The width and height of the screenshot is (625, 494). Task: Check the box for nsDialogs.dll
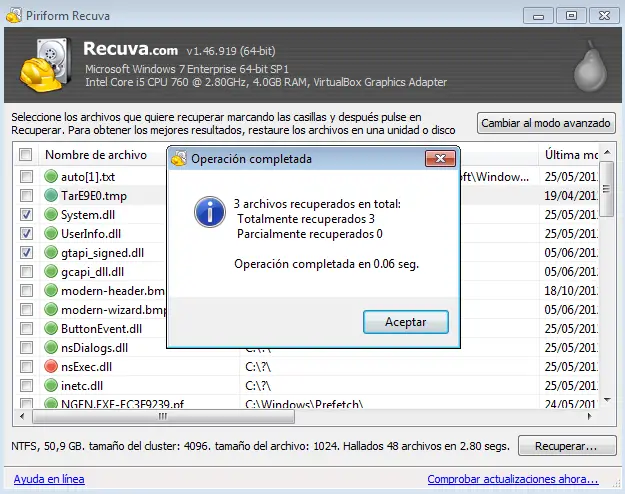tap(26, 348)
